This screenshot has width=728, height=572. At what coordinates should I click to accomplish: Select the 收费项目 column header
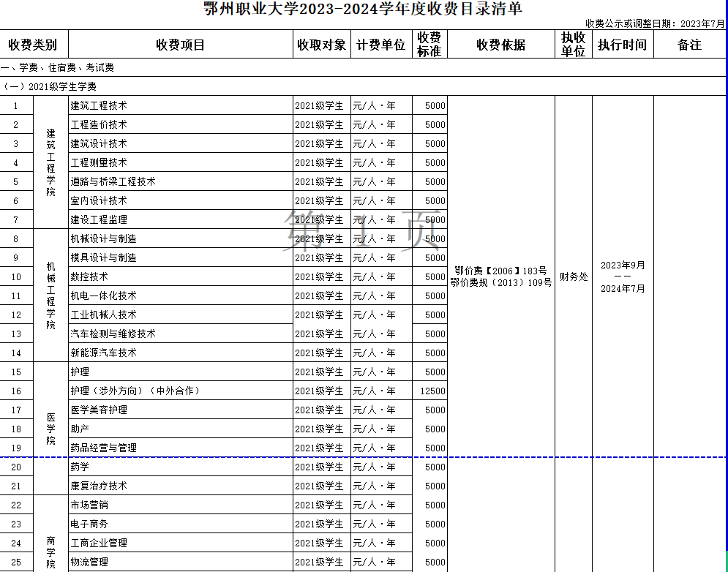click(181, 45)
